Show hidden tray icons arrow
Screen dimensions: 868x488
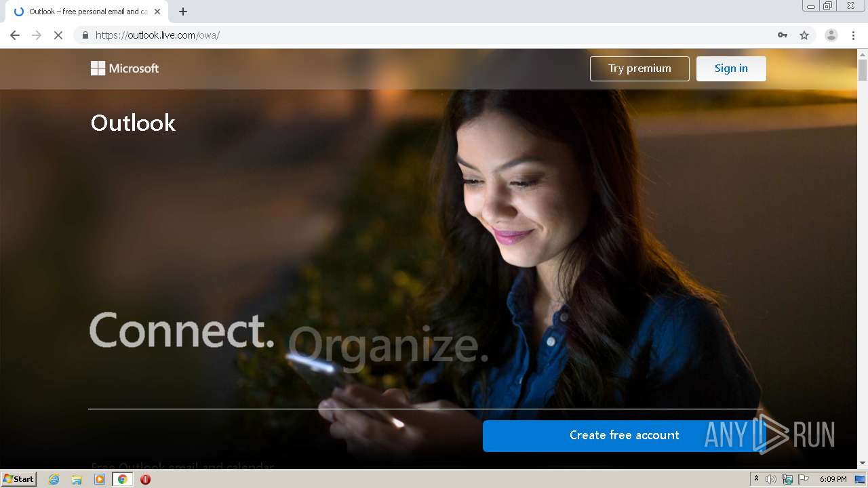pyautogui.click(x=756, y=479)
